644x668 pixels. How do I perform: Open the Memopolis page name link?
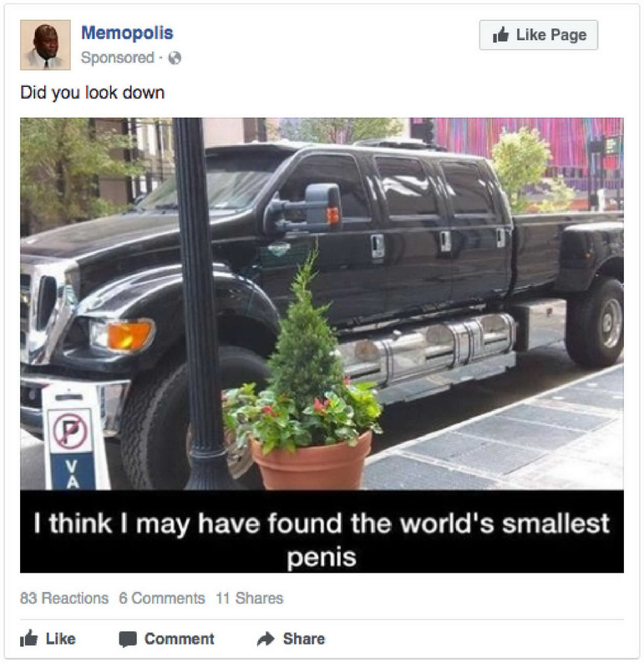click(127, 33)
